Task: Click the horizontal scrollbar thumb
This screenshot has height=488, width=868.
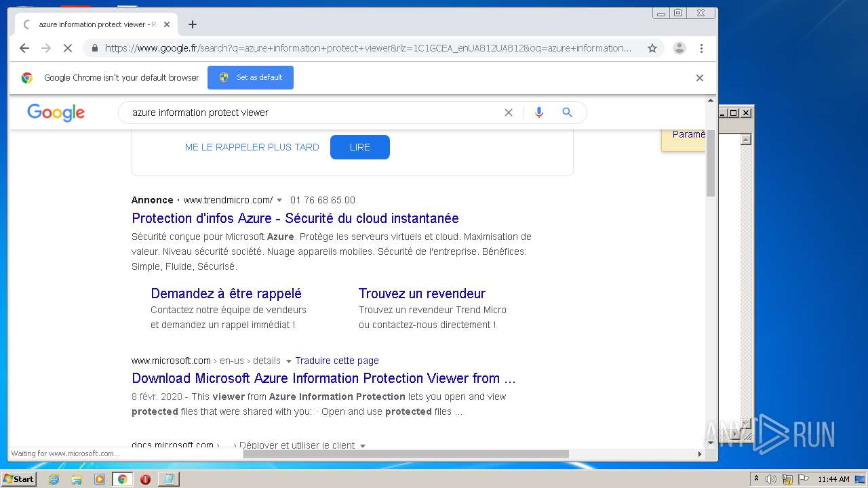Action: pos(406,454)
